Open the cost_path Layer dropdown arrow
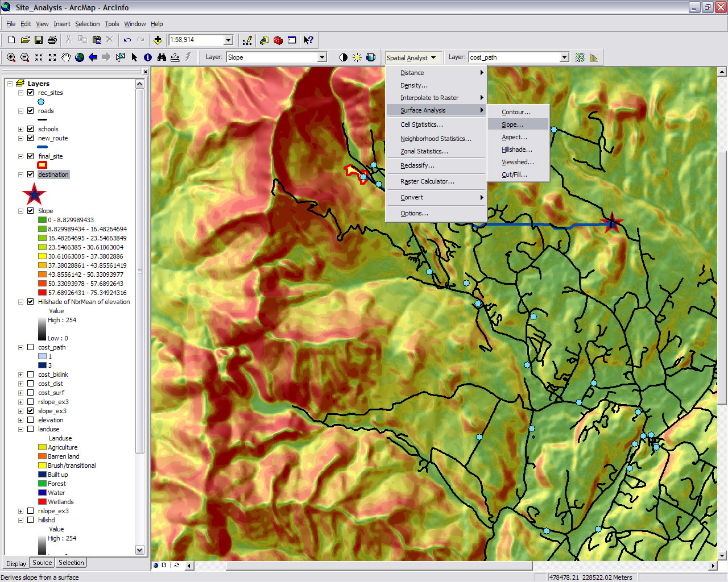 564,57
